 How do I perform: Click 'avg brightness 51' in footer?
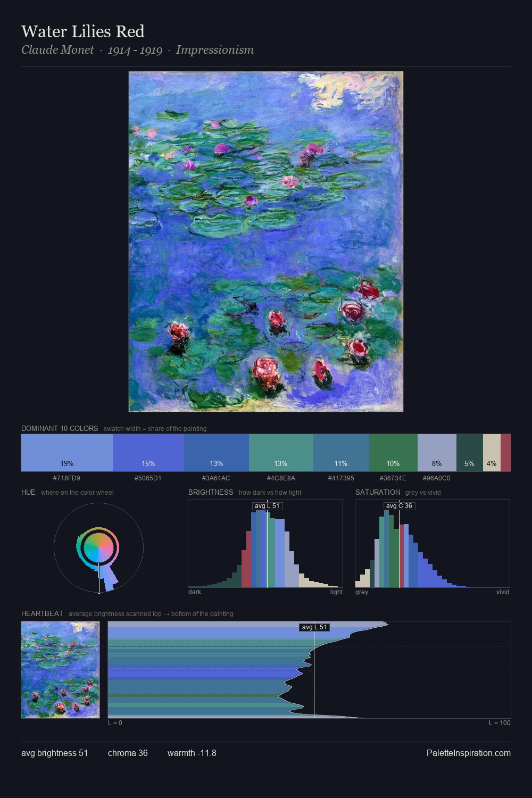pyautogui.click(x=55, y=753)
